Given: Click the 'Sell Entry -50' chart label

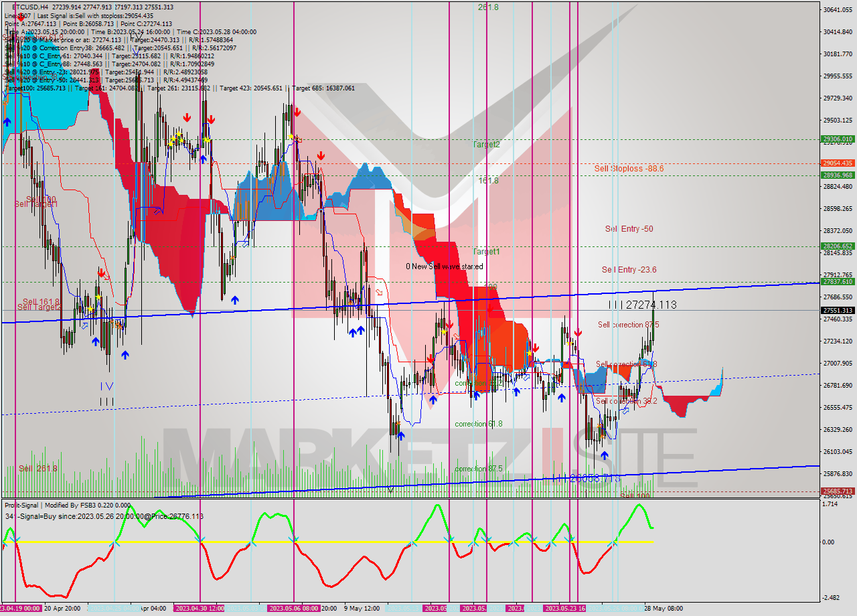Looking at the screenshot, I should click(x=629, y=229).
